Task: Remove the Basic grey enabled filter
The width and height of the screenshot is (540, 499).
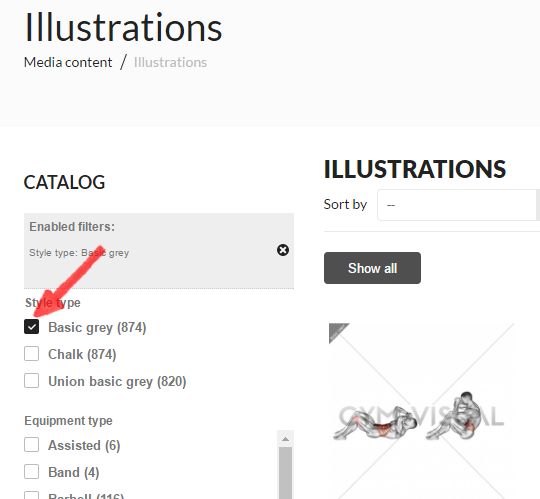Action: click(283, 250)
